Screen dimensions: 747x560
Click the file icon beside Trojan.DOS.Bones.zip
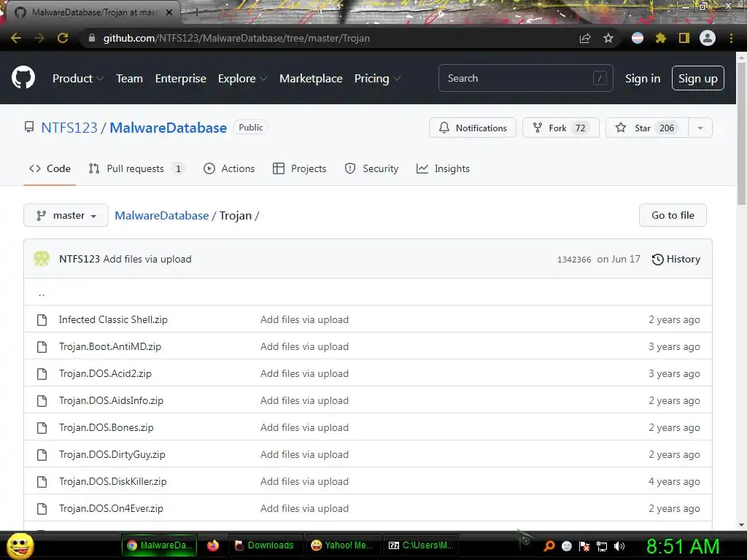click(42, 427)
